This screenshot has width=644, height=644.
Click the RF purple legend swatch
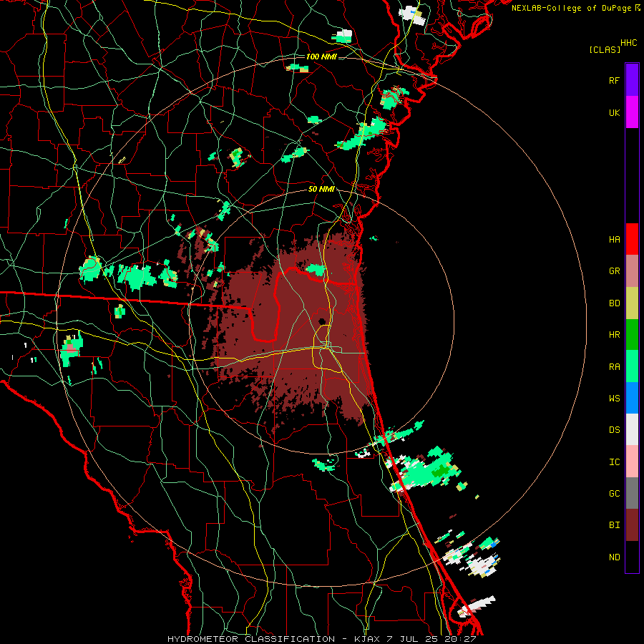(632, 80)
